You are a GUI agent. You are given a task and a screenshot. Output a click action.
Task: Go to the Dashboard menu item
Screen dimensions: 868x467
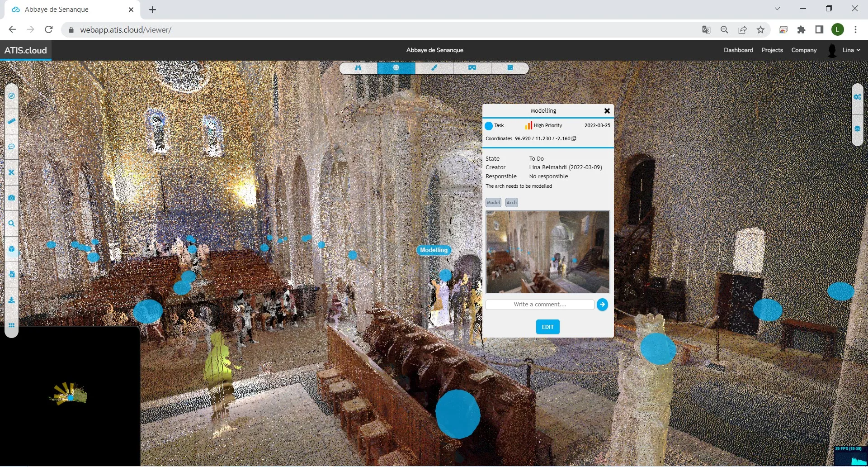738,50
